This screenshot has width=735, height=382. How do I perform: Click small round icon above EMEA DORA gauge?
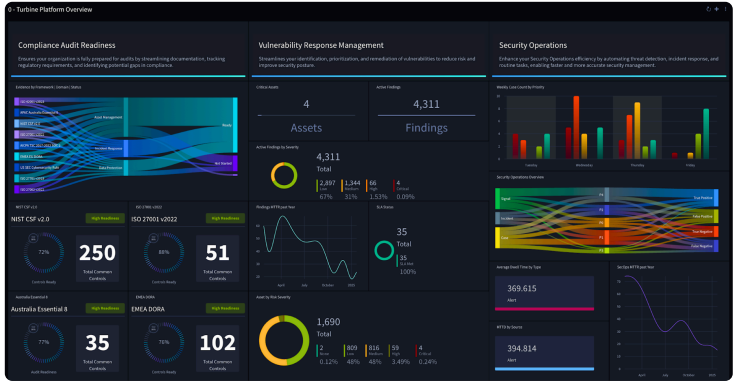tap(153, 329)
